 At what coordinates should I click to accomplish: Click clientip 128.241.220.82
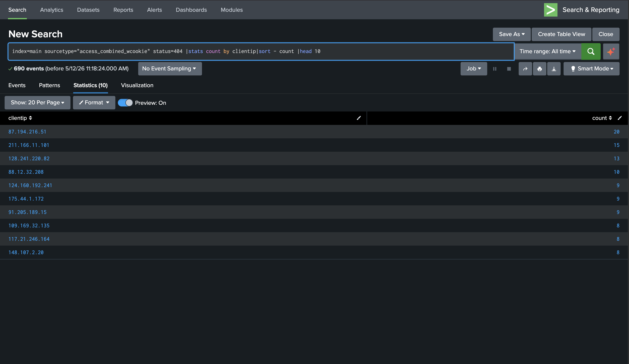(x=29, y=159)
